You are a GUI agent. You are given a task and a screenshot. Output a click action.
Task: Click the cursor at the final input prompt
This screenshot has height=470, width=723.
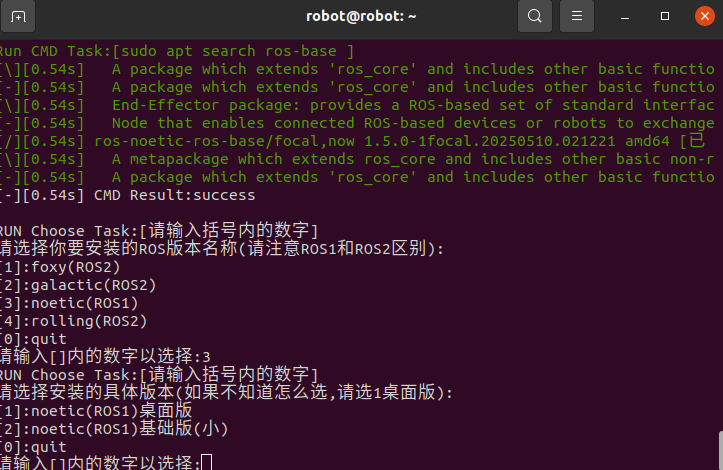(x=207, y=463)
